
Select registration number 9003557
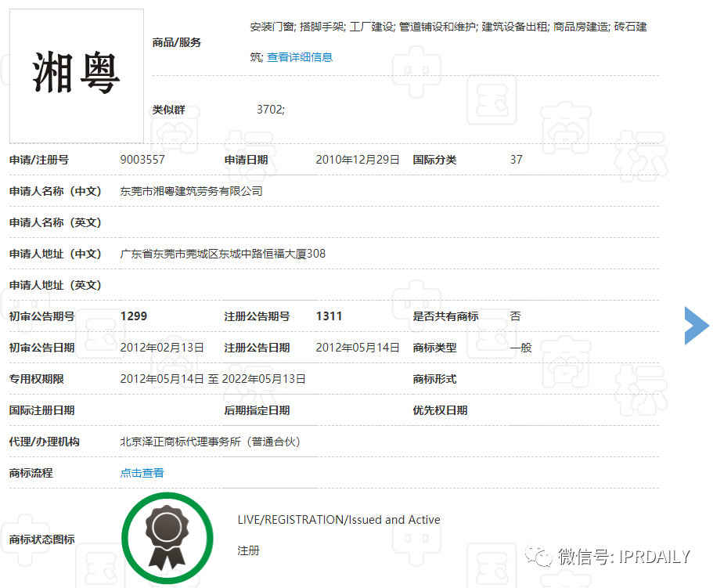coord(142,160)
